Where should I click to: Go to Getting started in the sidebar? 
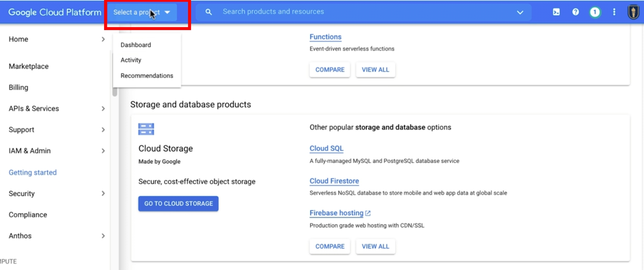pos(33,172)
